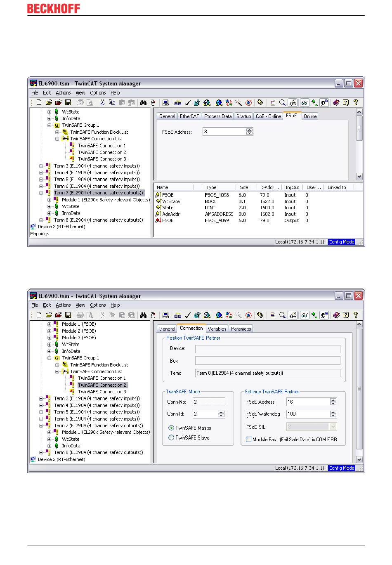The width and height of the screenshot is (392, 565).
Task: Click the eyeglasses watch icon in upper window toolbar
Action: point(305,102)
